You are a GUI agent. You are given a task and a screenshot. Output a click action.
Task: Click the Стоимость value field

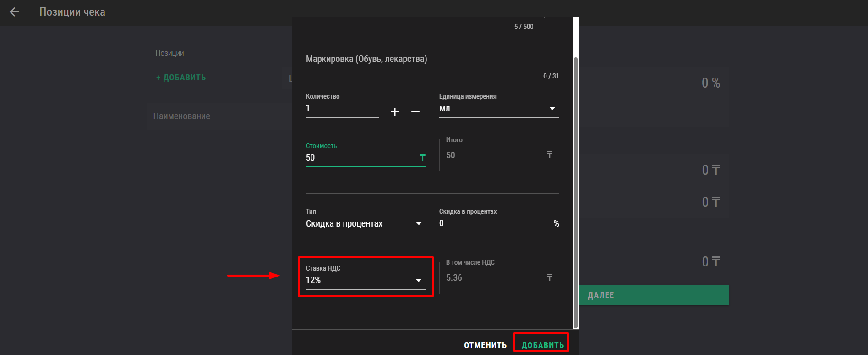click(360, 158)
